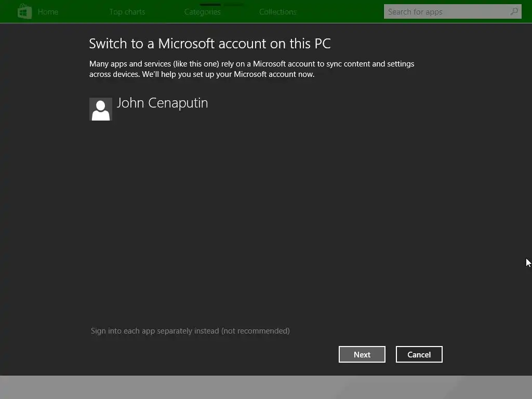Click the 'Switch to a Microsoft account' heading
Viewport: 532px width, 399px height.
210,44
